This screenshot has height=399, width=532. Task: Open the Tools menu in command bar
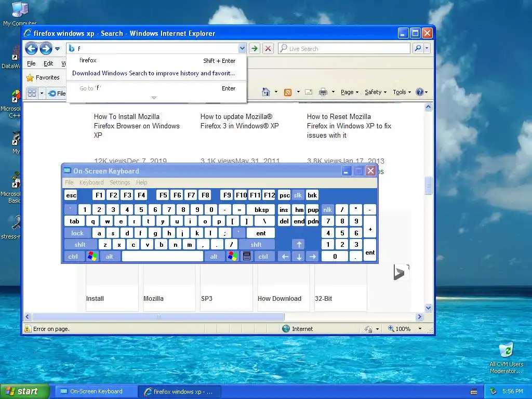[402, 92]
